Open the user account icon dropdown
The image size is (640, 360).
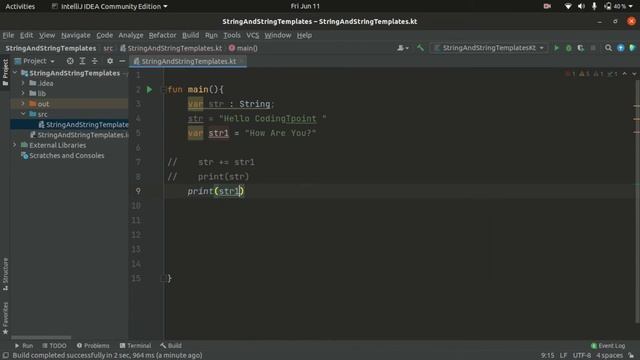pos(402,48)
